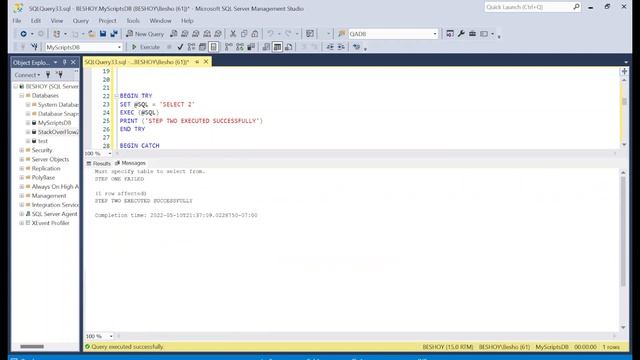
Task: Toggle Include Live Query Statistics
Action: pyautogui.click(x=240, y=47)
